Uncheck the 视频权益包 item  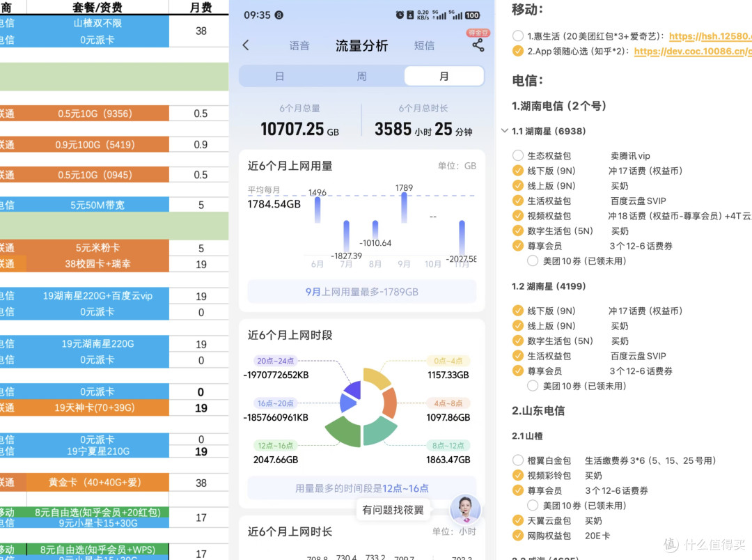(517, 216)
